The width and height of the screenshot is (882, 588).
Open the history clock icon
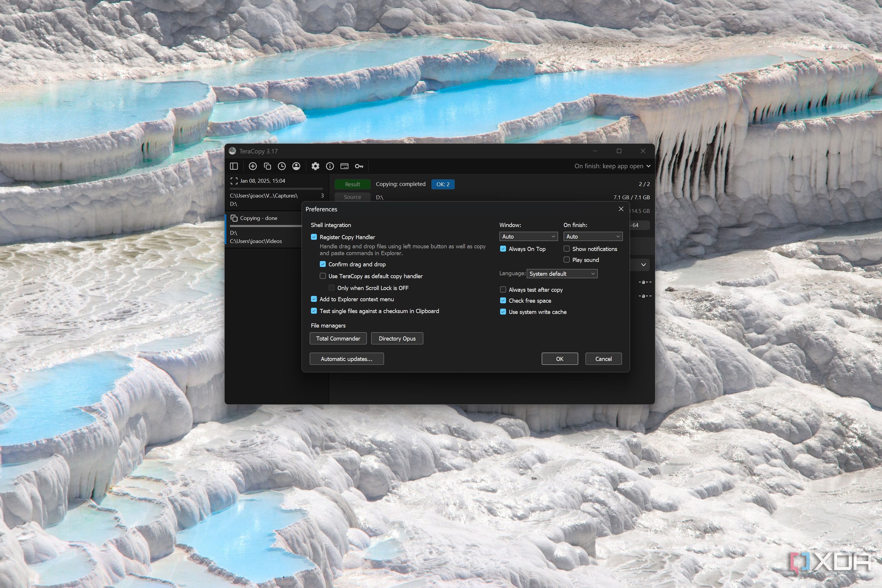[282, 166]
